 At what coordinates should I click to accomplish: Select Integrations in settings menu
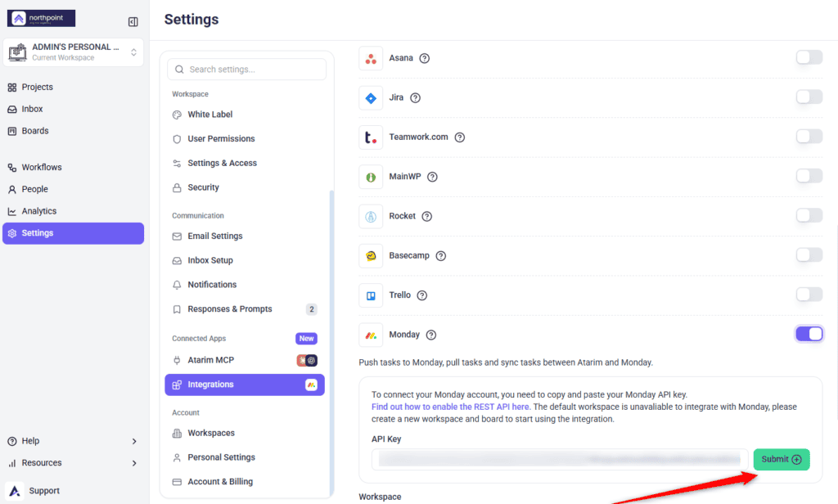coord(245,385)
